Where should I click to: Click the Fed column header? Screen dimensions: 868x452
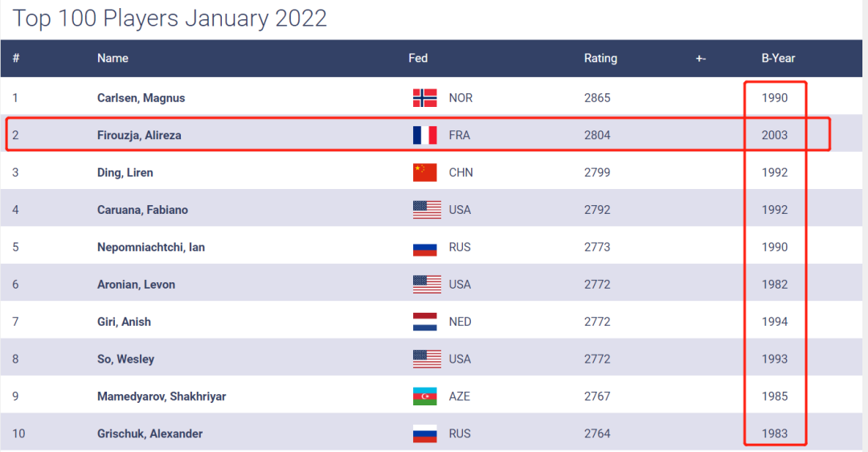(418, 58)
